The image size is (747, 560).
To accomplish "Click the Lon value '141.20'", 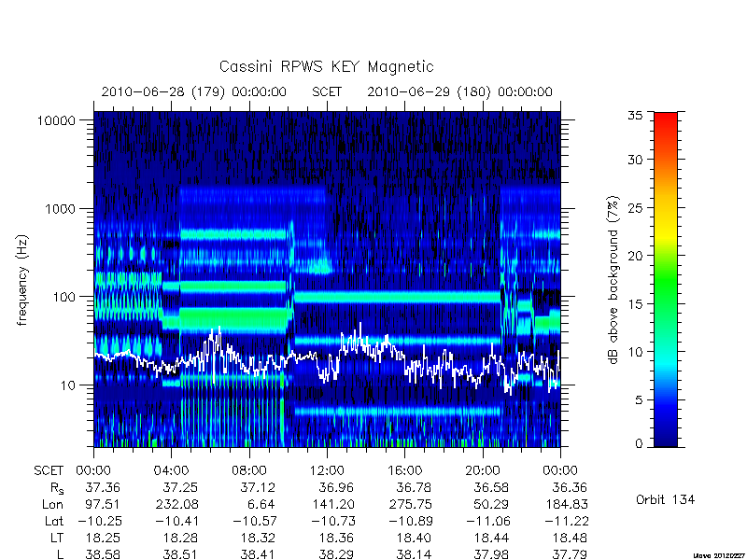I will (x=332, y=504).
